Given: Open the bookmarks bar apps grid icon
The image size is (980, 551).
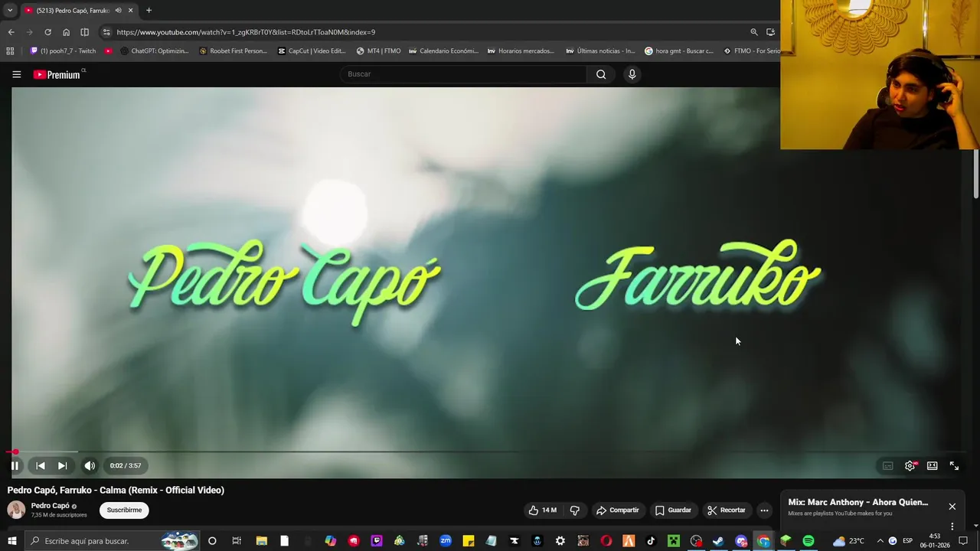Looking at the screenshot, I should [x=10, y=51].
